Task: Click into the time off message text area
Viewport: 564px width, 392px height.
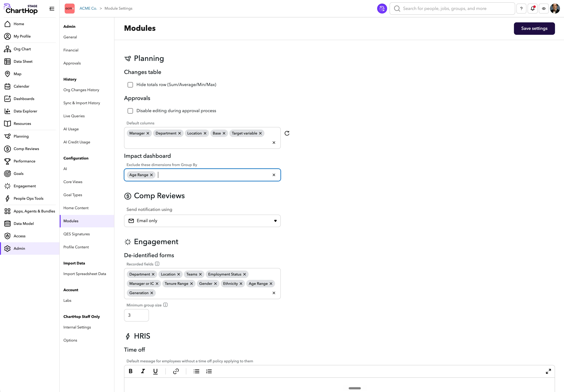Action: point(340,385)
